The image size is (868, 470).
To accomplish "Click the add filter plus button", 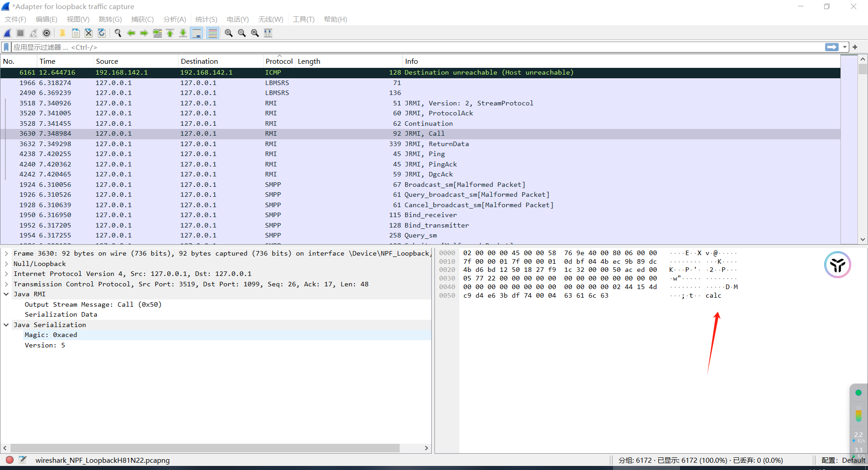I will point(855,47).
